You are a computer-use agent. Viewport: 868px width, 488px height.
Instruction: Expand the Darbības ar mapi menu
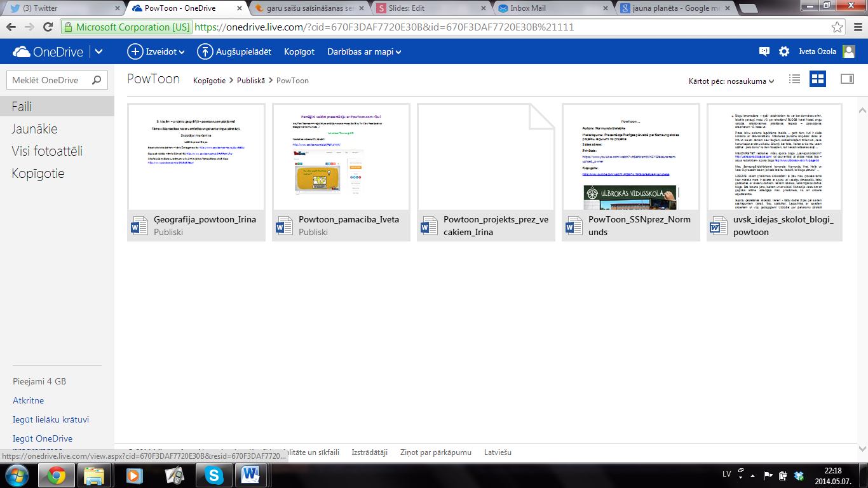(x=364, y=52)
